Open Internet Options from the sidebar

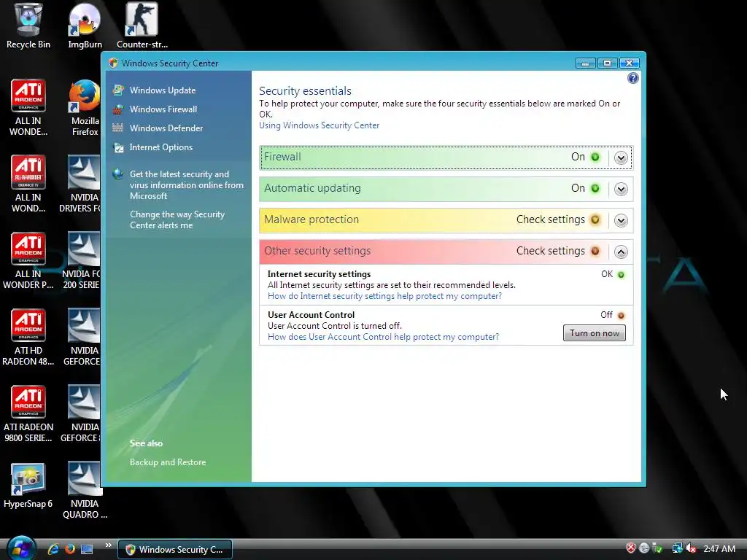pos(161,147)
